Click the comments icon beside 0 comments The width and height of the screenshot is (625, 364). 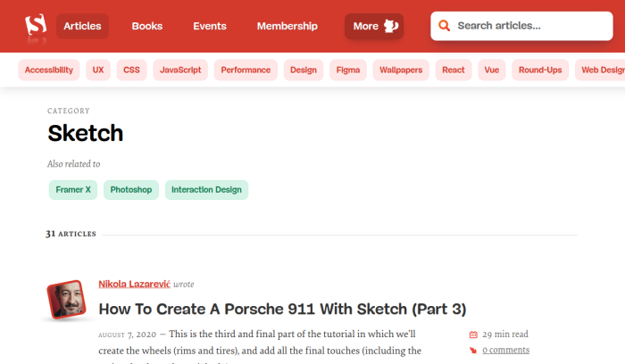473,351
